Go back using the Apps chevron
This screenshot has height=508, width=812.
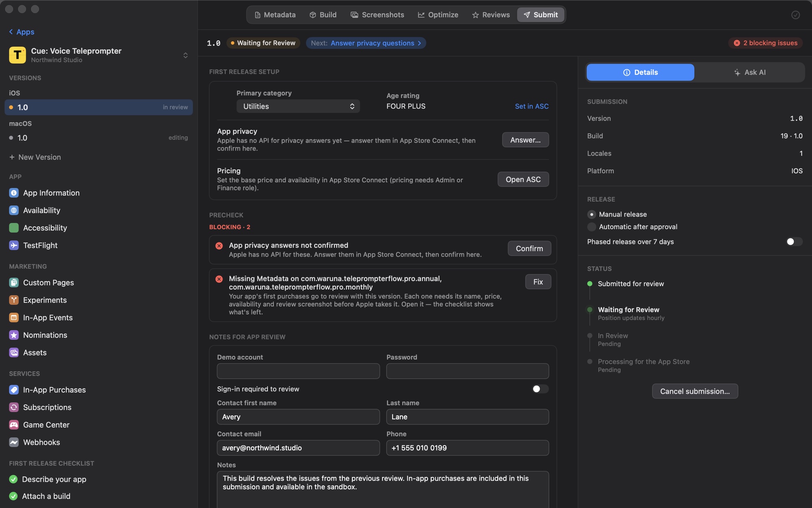click(11, 32)
